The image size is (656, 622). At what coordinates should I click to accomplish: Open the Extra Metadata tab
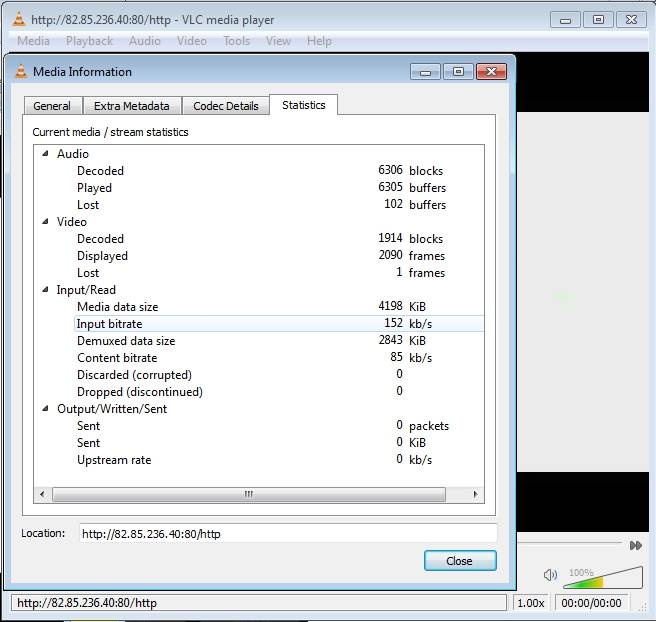(132, 106)
